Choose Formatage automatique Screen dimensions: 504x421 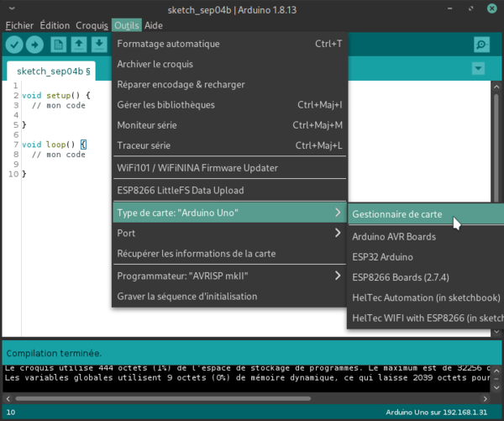coord(229,44)
